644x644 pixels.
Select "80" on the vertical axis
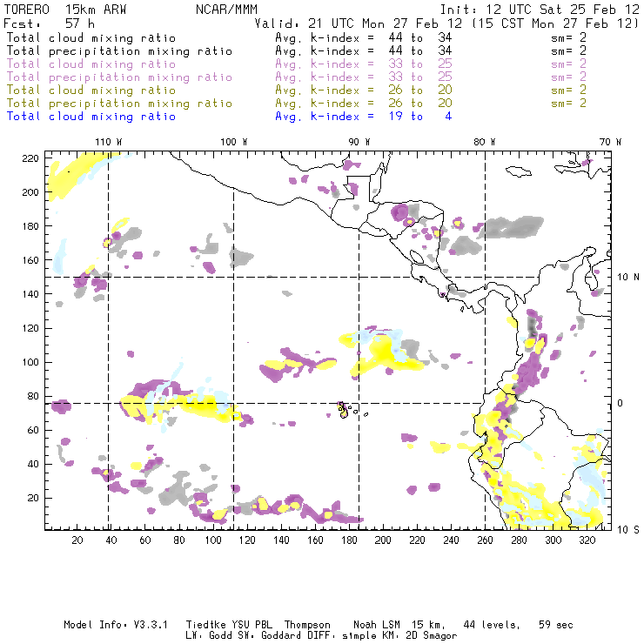click(33, 396)
